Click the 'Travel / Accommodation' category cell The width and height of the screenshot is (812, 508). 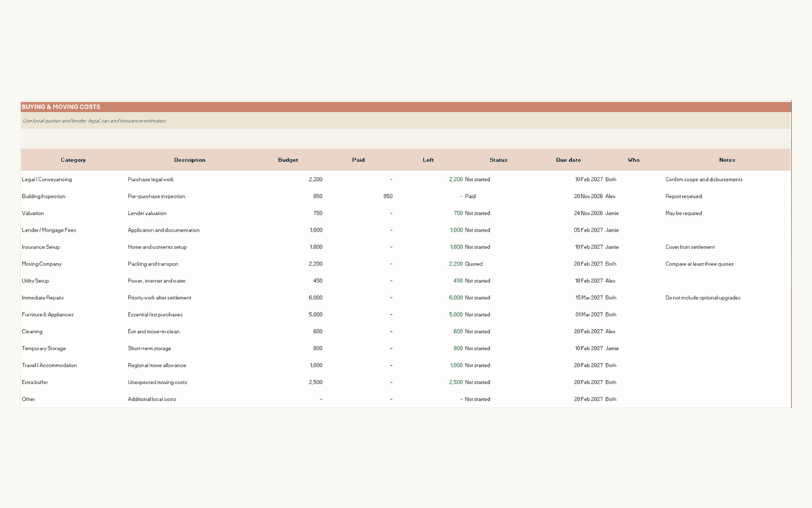49,366
